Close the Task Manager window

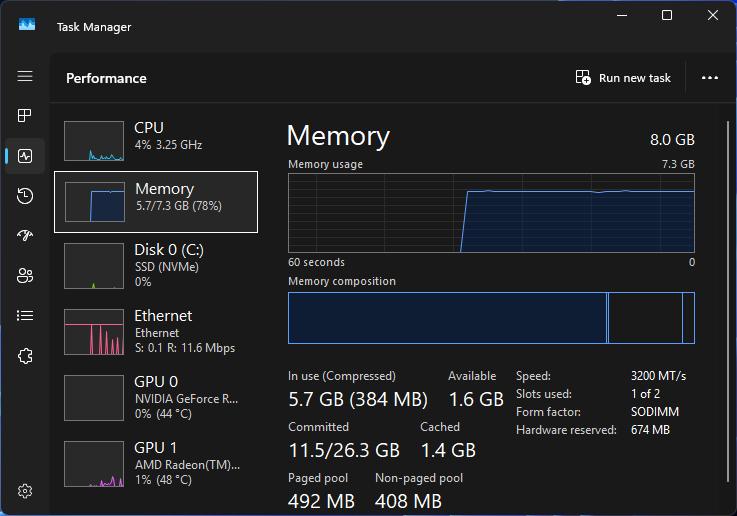pos(713,16)
